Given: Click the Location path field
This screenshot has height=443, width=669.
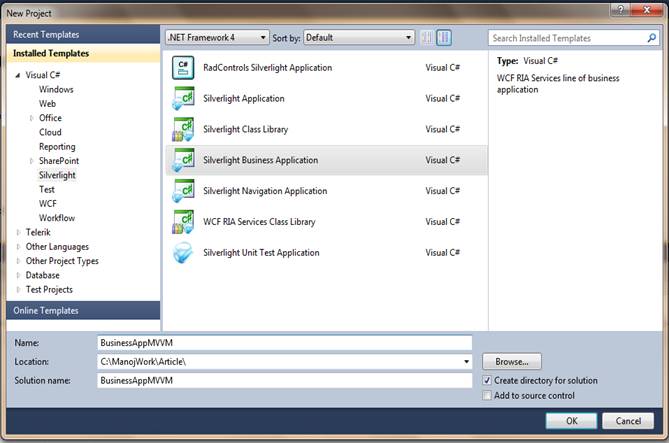Looking at the screenshot, I should click(x=285, y=362).
